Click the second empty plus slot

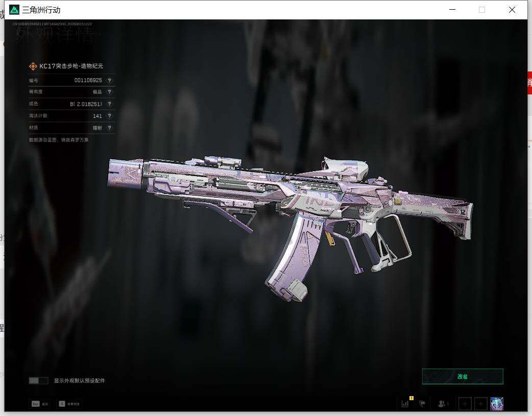tap(480, 404)
